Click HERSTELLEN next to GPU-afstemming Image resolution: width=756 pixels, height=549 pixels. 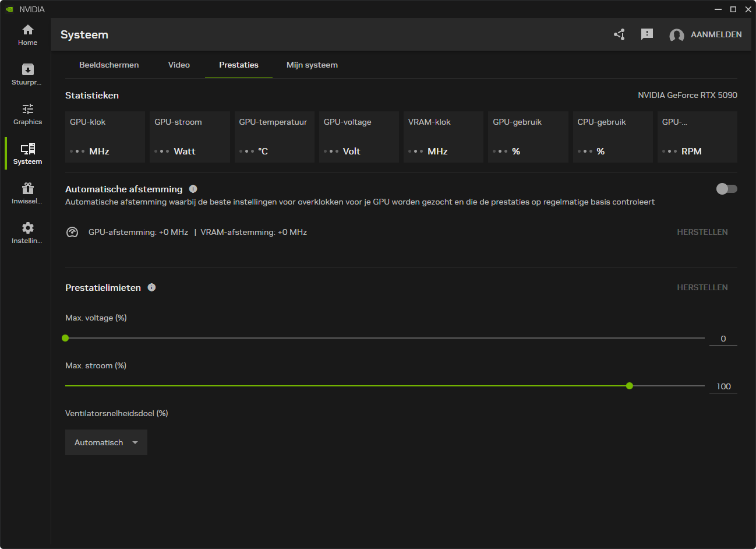click(702, 232)
